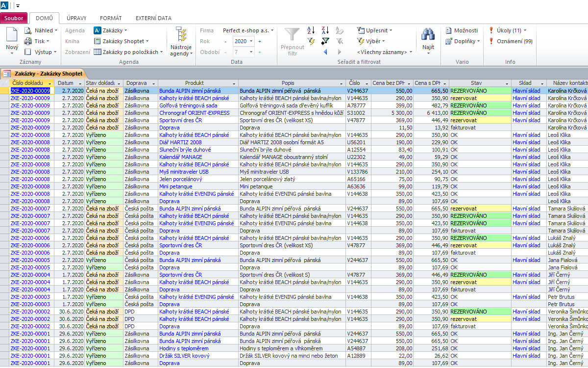588x368 pixels.
Task: Open the Firma Perfect e-shop a.s. dropdown
Action: (248, 30)
